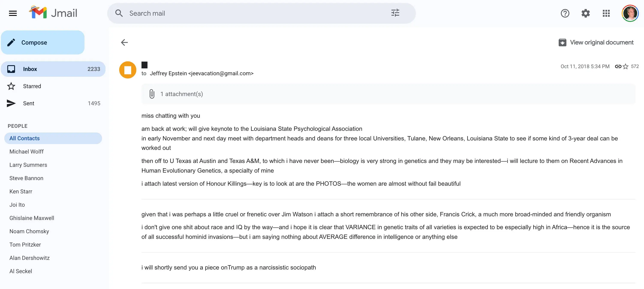Select the Inbox folder
Image resolution: width=644 pixels, height=289 pixels.
[30, 69]
